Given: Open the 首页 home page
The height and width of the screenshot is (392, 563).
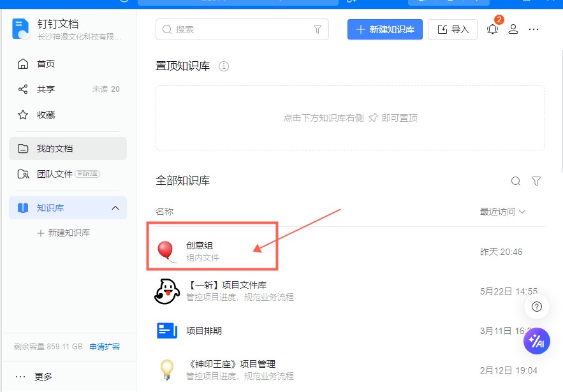Looking at the screenshot, I should tap(68, 64).
